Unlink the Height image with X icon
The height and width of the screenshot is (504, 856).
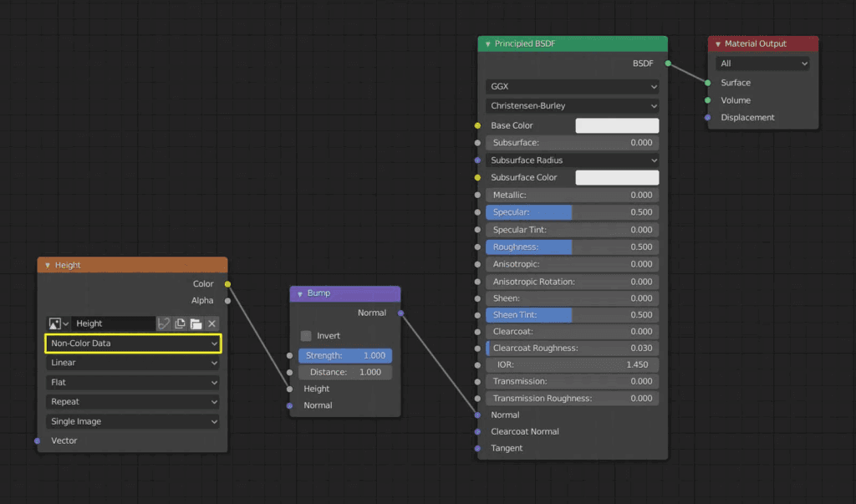pos(211,323)
